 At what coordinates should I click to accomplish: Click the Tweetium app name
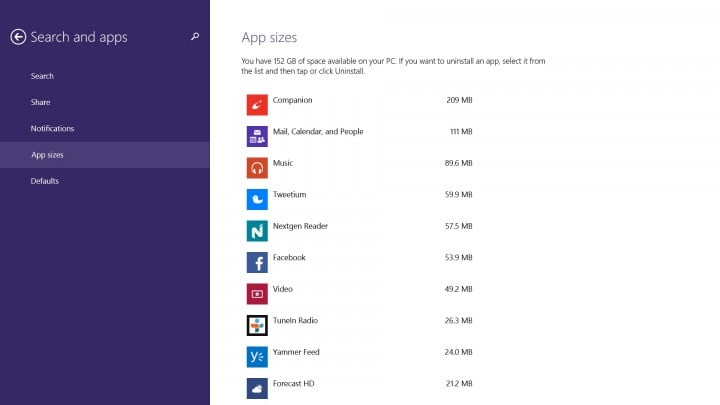(289, 195)
